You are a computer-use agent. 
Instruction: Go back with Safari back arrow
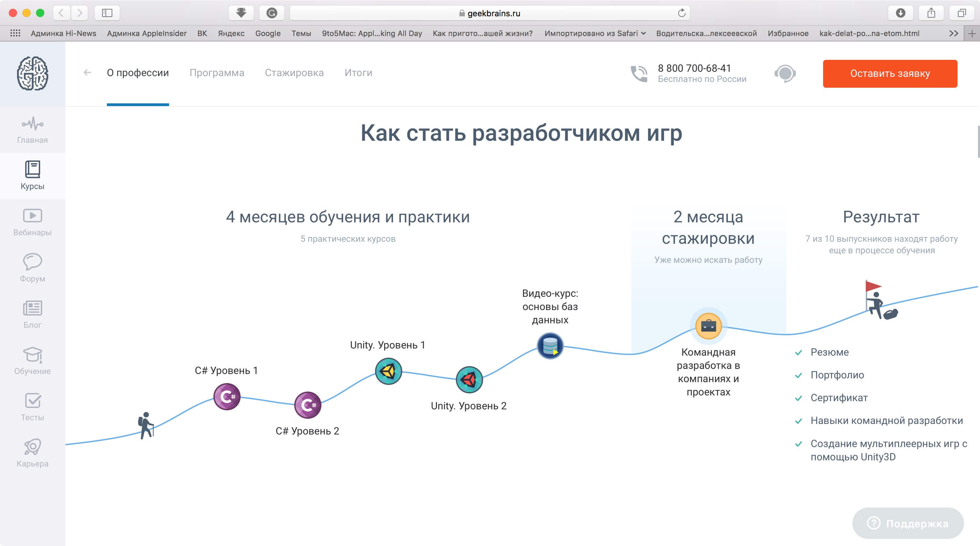pyautogui.click(x=61, y=13)
